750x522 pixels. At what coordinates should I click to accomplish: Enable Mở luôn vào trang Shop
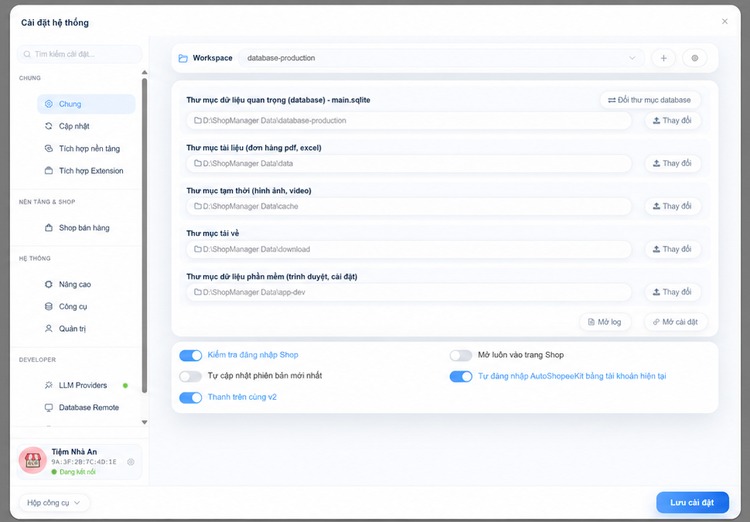click(461, 355)
